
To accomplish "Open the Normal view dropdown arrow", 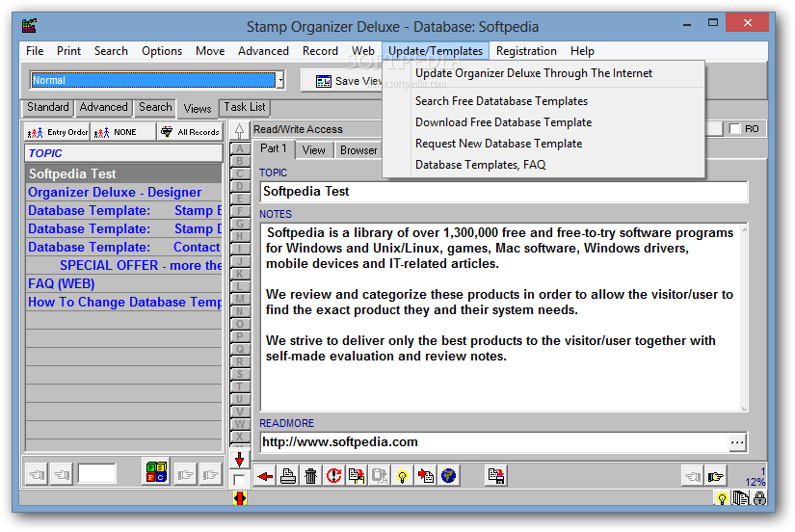I will point(280,80).
